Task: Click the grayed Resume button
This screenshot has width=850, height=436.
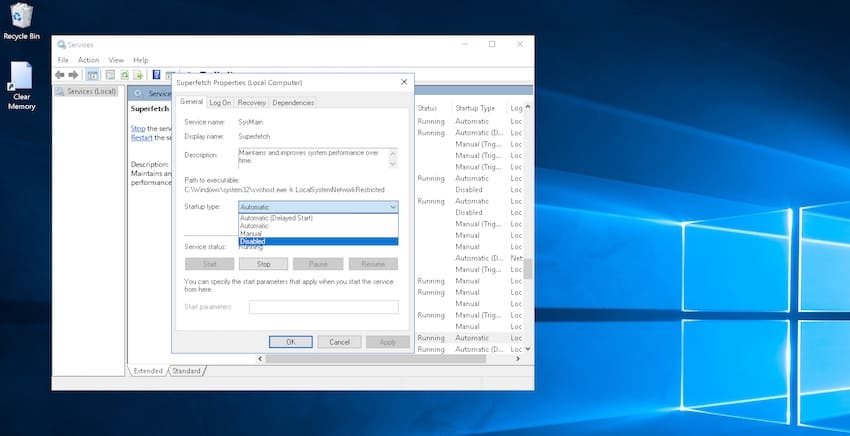Action: tap(373, 264)
